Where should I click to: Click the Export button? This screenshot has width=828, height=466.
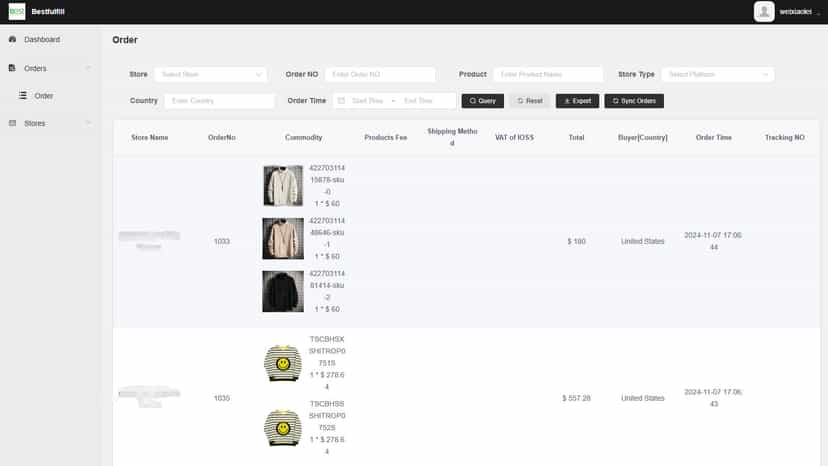[578, 101]
